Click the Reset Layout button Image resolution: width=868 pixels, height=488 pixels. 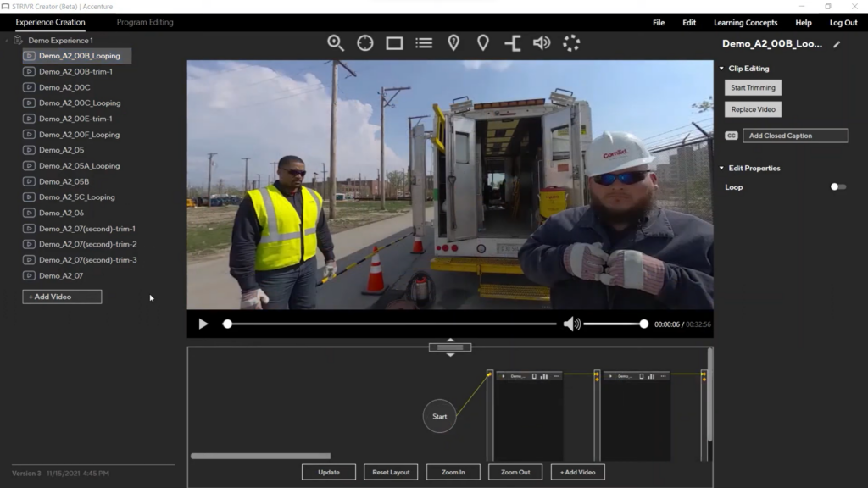click(391, 472)
